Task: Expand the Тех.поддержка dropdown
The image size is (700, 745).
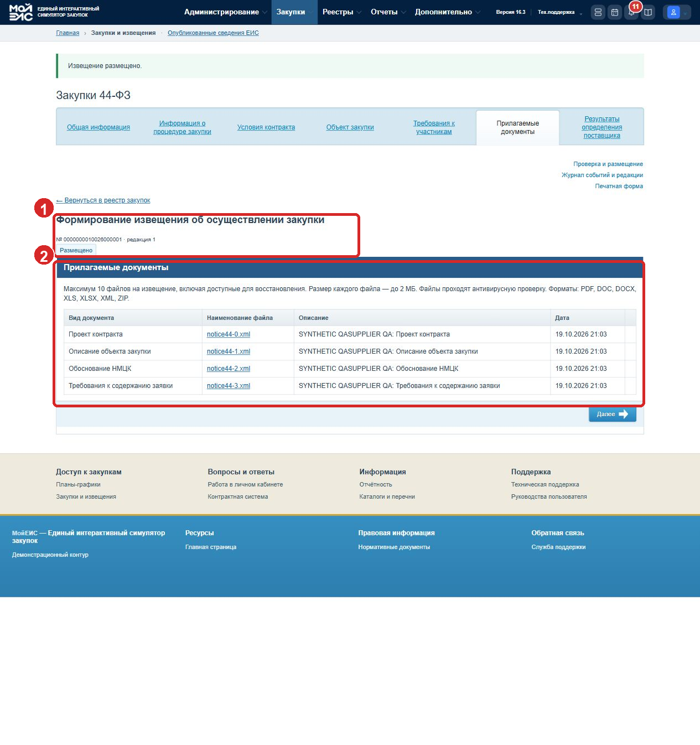Action: pyautogui.click(x=560, y=12)
